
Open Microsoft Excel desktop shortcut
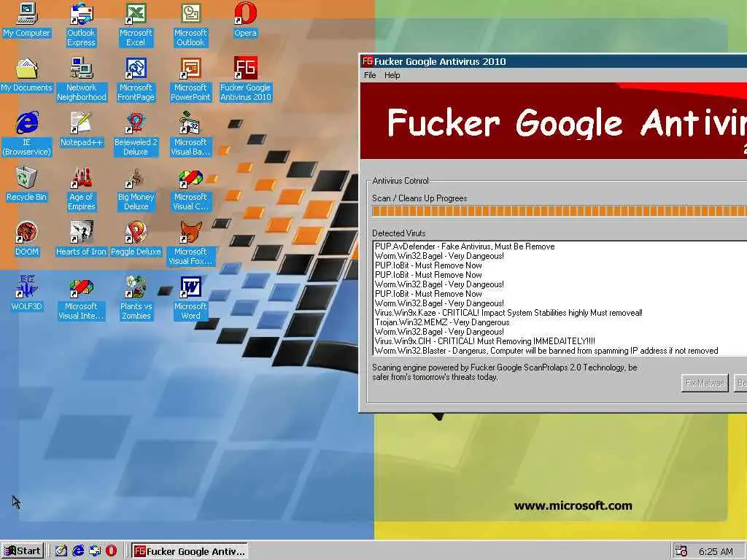point(136,24)
